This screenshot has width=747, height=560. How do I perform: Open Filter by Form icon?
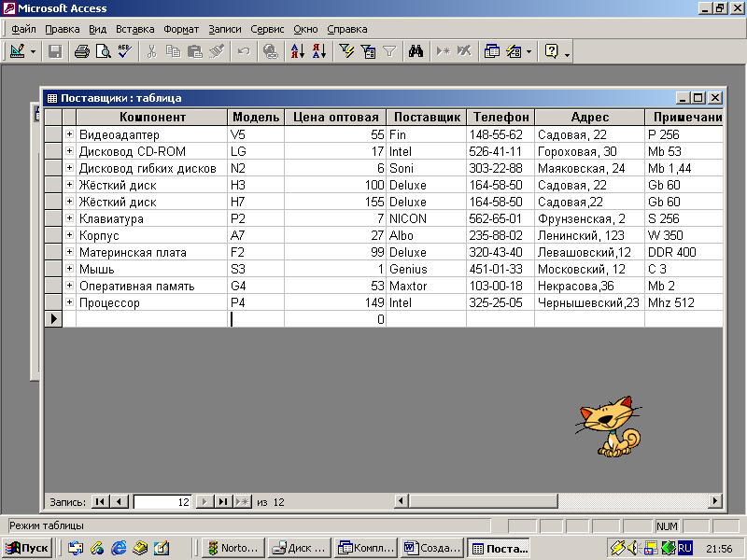[x=368, y=51]
